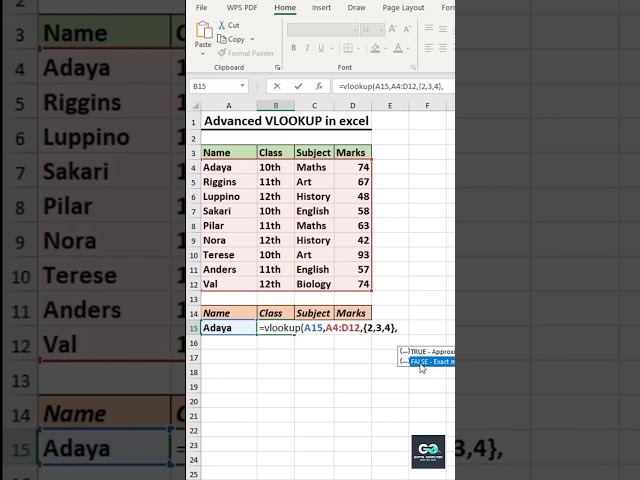Screen dimensions: 640x480
Task: Open the Clipboard group dialog launcher
Action: pos(278,67)
